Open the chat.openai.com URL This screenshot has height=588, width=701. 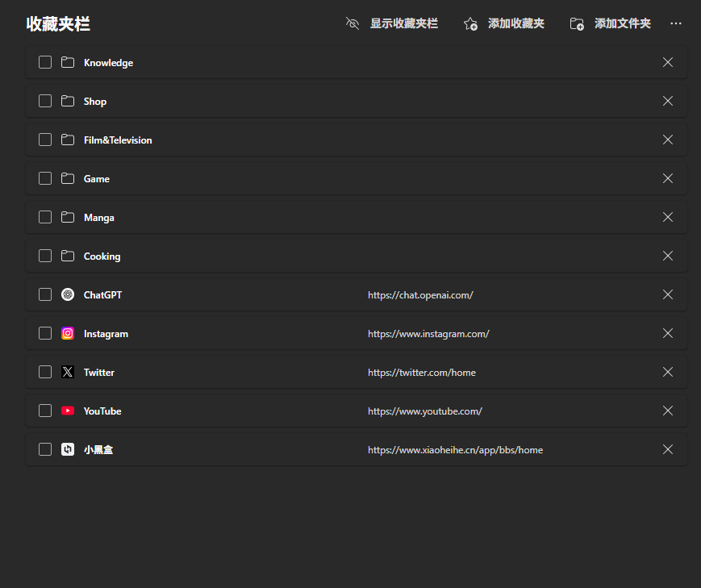(x=420, y=295)
